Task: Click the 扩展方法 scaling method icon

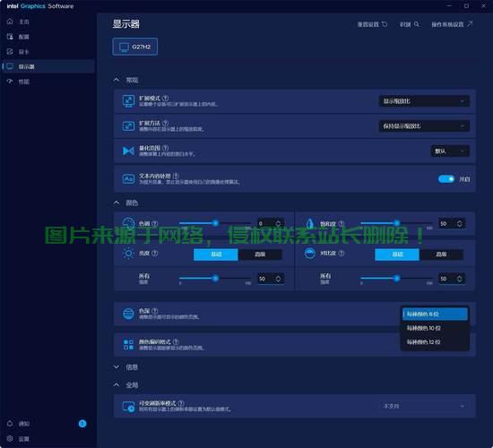Action: [128, 126]
